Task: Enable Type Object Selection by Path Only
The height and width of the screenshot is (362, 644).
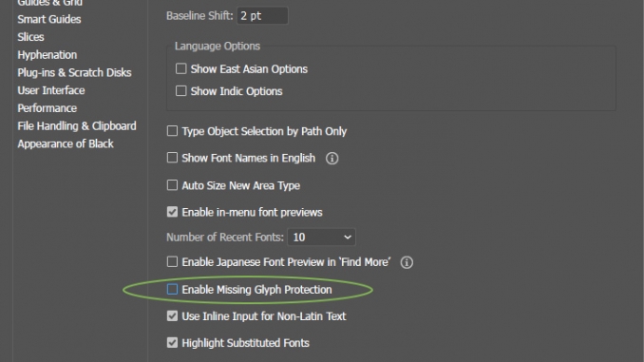Action: [x=172, y=131]
